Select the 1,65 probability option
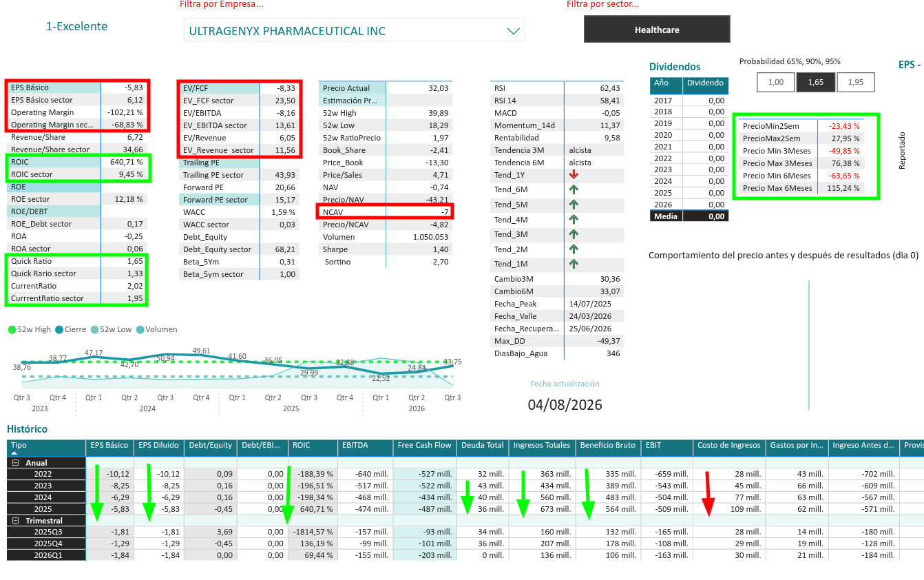The image size is (924, 580). point(816,82)
